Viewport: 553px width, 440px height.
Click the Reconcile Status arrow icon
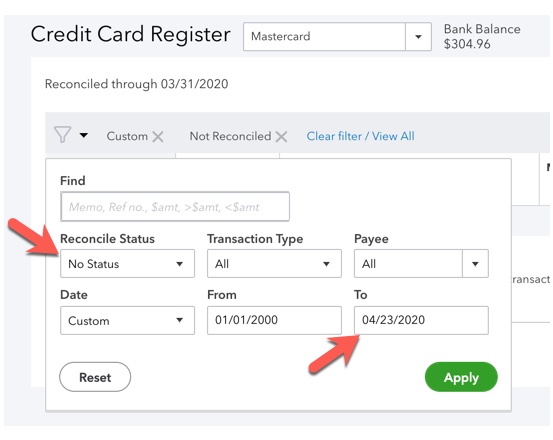click(180, 264)
